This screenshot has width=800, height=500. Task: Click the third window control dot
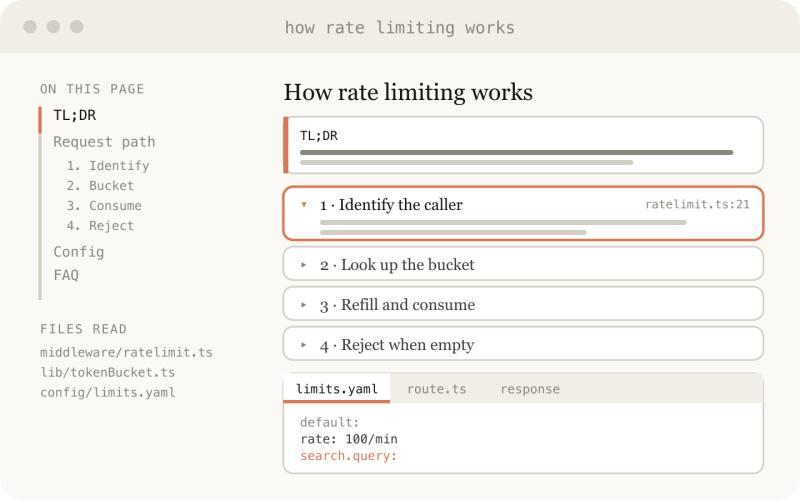coord(77,27)
